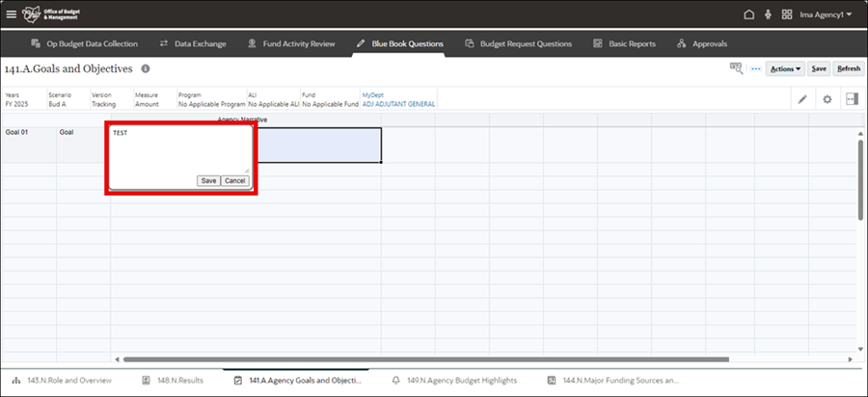Open the gear settings icon
The image size is (868, 397).
(827, 99)
